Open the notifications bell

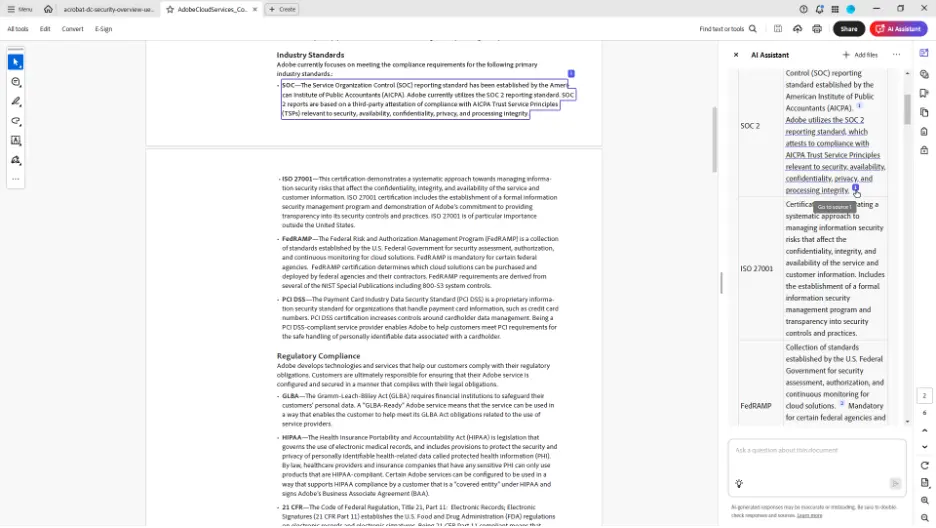[x=820, y=9]
